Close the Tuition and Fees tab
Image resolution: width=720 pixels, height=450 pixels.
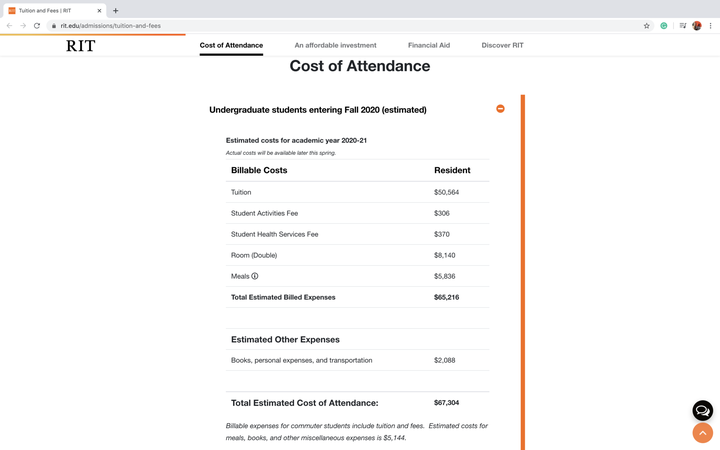99,11
